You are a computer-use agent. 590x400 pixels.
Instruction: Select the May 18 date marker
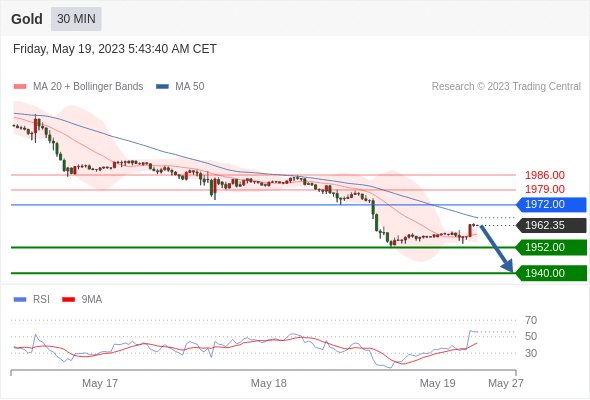coord(269,383)
